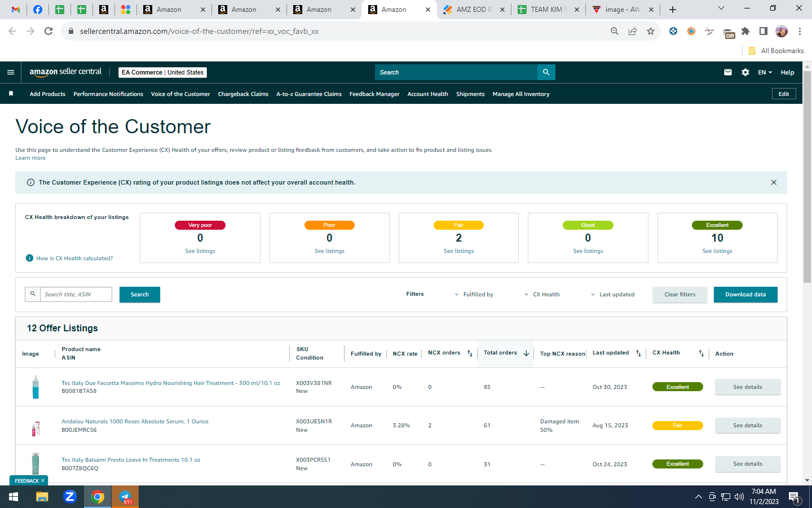
Task: Open the buyer messages envelope icon
Action: [728, 72]
